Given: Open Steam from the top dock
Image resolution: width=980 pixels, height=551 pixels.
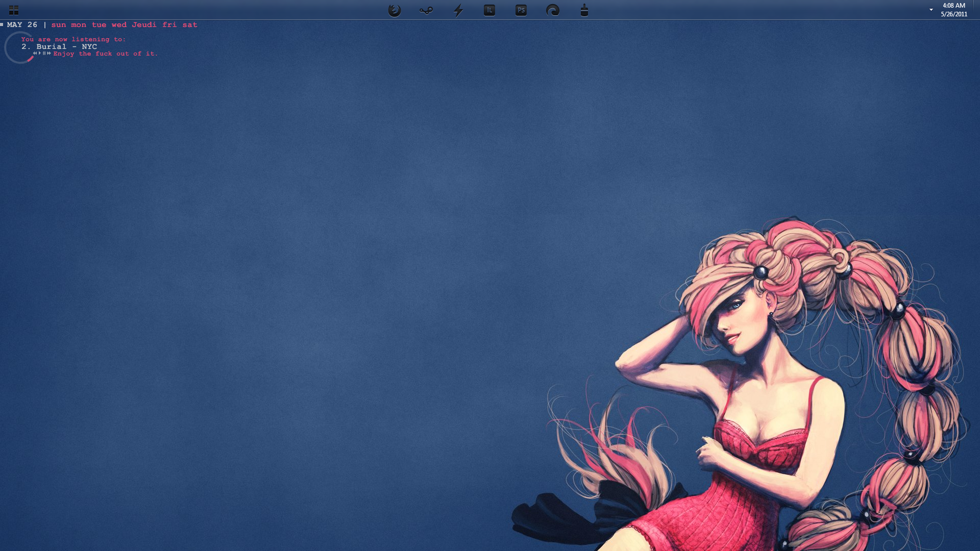Looking at the screenshot, I should (x=426, y=10).
